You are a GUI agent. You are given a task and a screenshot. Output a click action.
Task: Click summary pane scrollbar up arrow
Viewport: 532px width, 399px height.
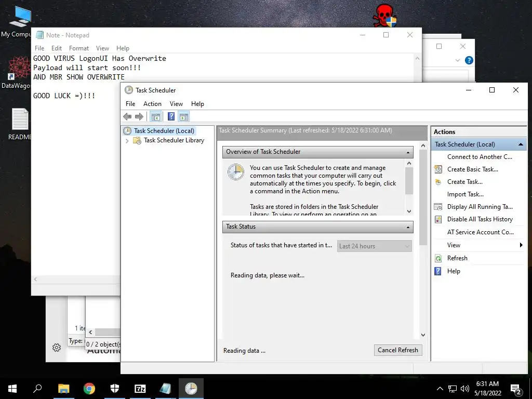pyautogui.click(x=423, y=145)
